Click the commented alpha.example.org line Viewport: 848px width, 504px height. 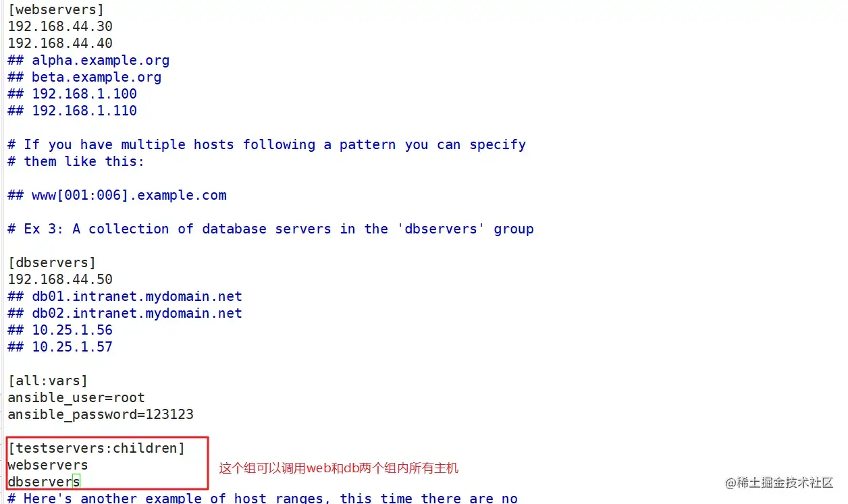[x=88, y=61]
